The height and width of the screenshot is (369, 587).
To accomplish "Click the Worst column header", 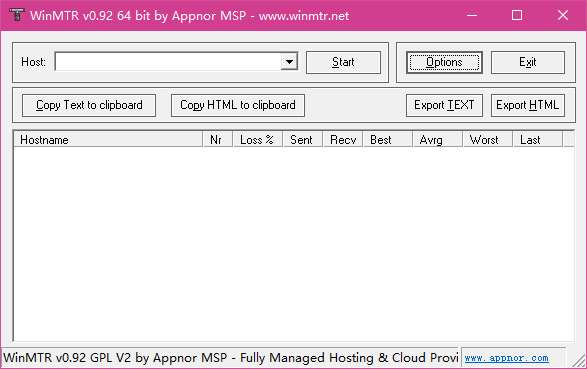I will point(487,140).
